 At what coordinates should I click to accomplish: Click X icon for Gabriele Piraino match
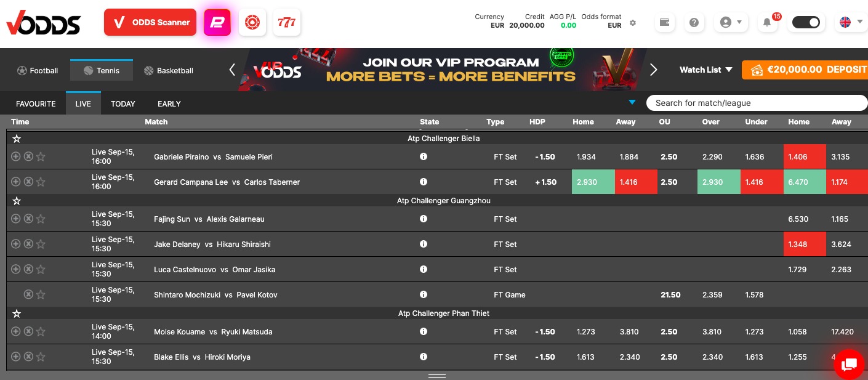coord(28,156)
